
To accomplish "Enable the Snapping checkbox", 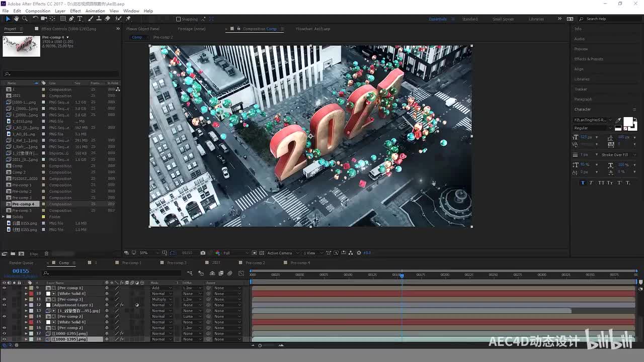I will coord(179,19).
